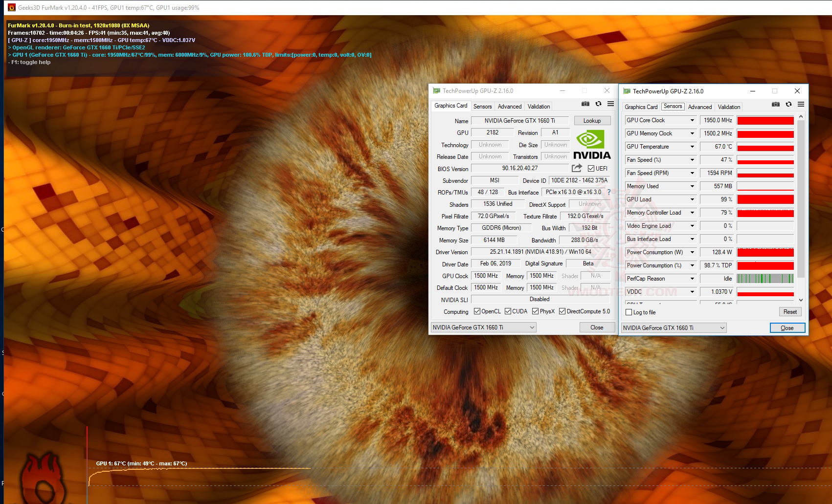This screenshot has height=504, width=832.
Task: Open Memory Used sensor dropdown
Action: point(692,186)
